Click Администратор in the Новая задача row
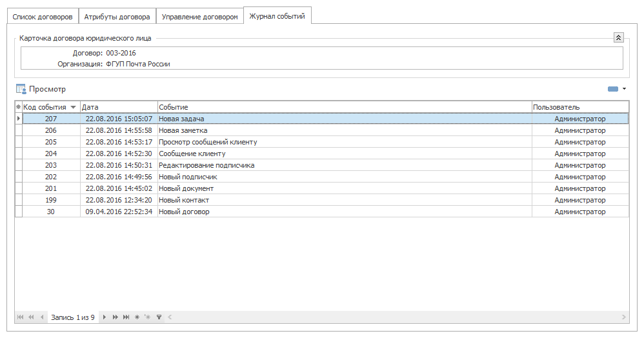 pos(580,119)
